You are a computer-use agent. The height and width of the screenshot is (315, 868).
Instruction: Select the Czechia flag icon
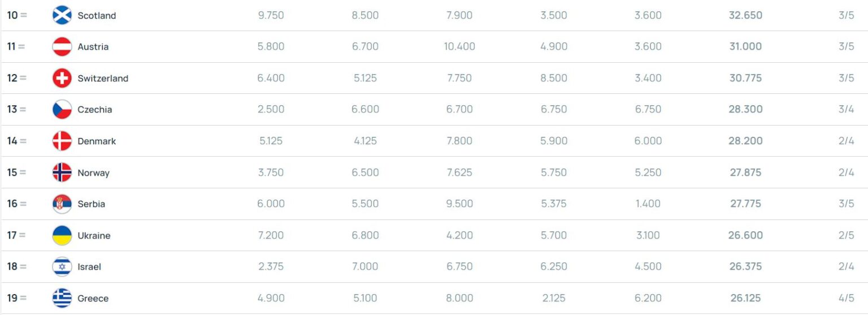(62, 110)
